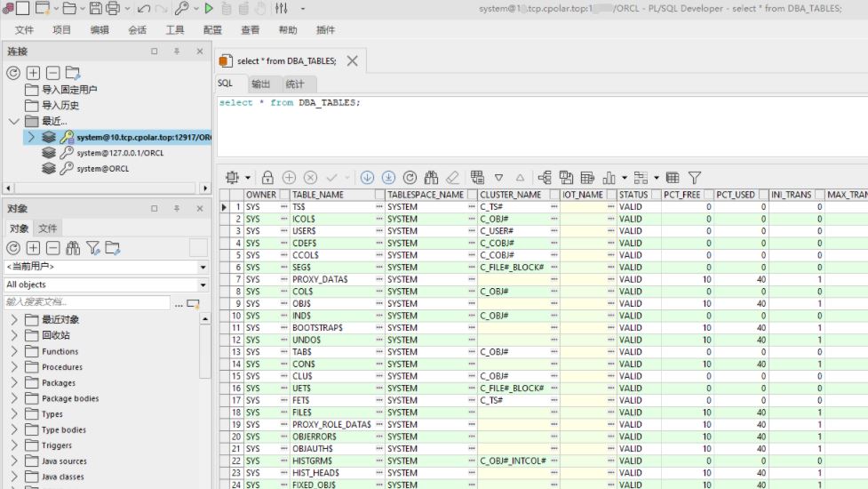Viewport: 868px width, 489px height.
Task: Open the <当前用户> user dropdown
Action: (203, 268)
